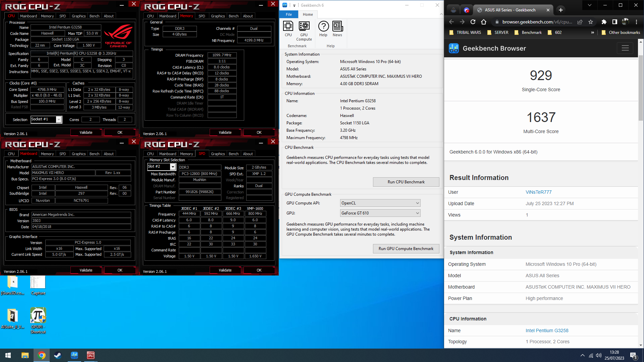Click the browser address bar
Screen dimensions: 644x362
pos(537,22)
